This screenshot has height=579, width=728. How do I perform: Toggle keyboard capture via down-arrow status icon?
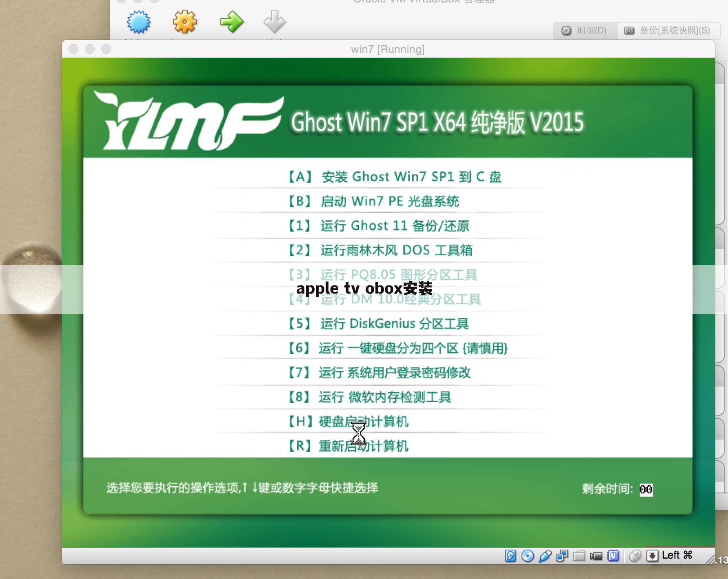pyautogui.click(x=653, y=555)
